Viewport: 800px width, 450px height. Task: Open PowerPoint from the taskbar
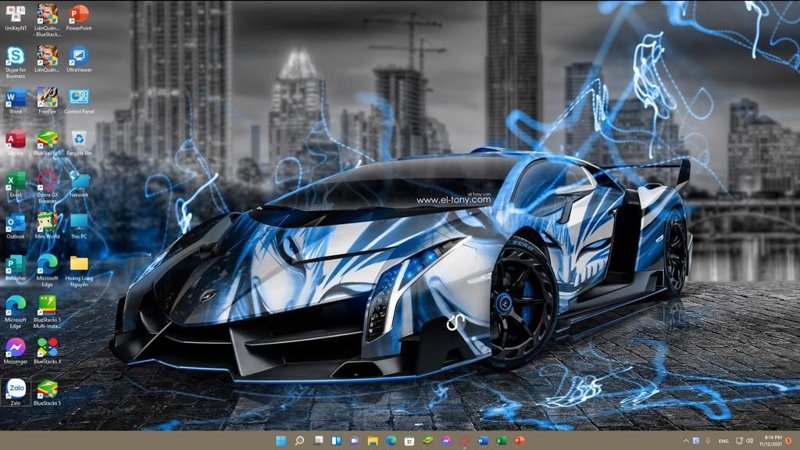pyautogui.click(x=519, y=441)
